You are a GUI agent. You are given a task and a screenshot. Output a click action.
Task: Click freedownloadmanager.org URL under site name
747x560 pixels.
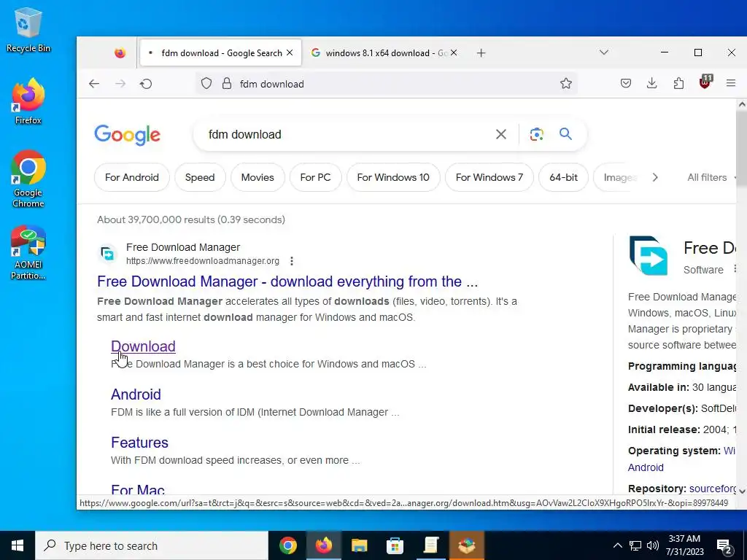[203, 261]
